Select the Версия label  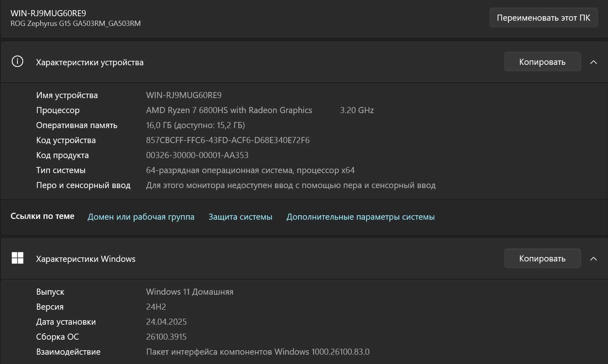(x=50, y=307)
